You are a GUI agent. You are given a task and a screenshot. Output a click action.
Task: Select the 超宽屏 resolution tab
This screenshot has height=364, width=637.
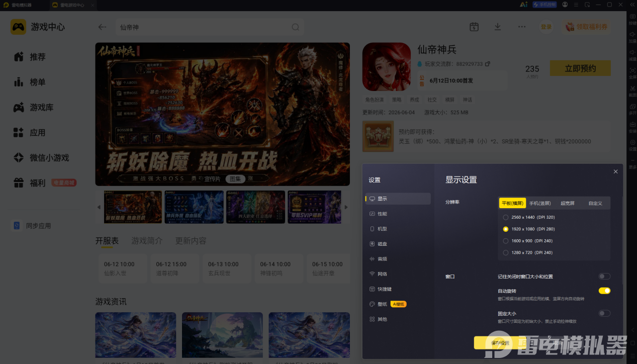click(x=568, y=203)
